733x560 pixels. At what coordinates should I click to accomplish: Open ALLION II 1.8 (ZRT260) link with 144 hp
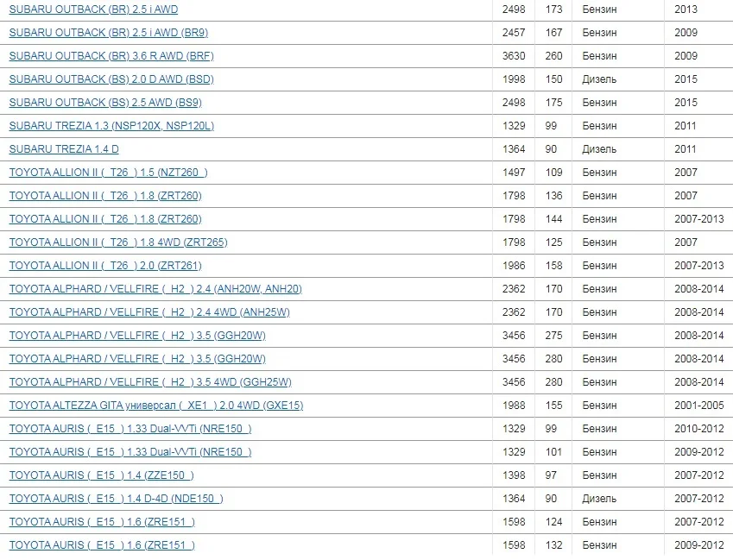click(105, 219)
